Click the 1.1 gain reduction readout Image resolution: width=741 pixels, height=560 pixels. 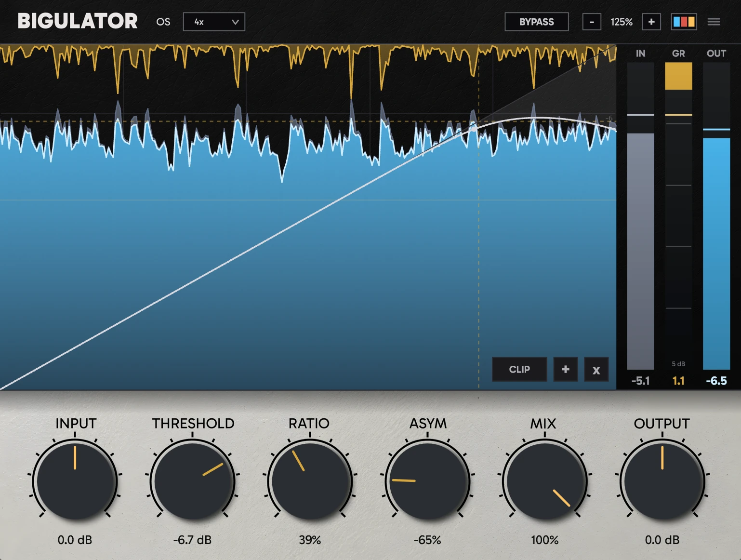(x=678, y=381)
